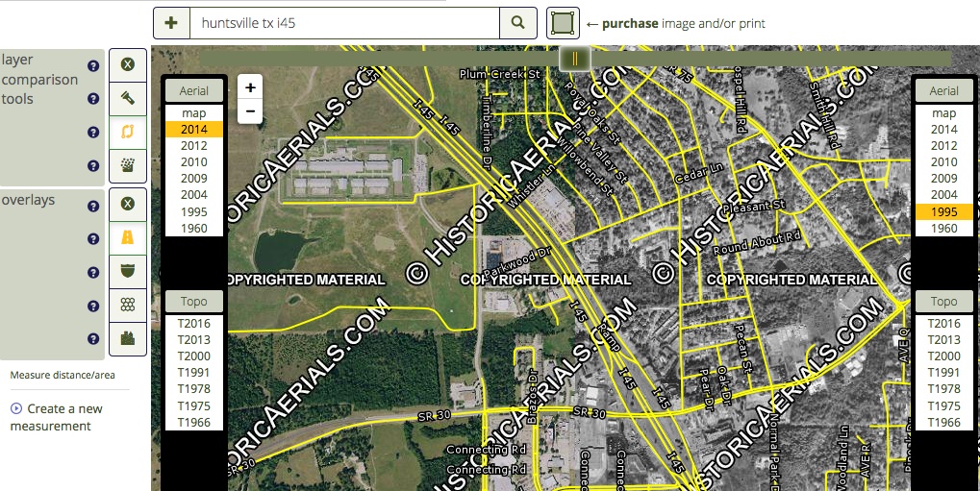Toggle the shield-shaped overlay icon
980x491 pixels.
click(128, 271)
